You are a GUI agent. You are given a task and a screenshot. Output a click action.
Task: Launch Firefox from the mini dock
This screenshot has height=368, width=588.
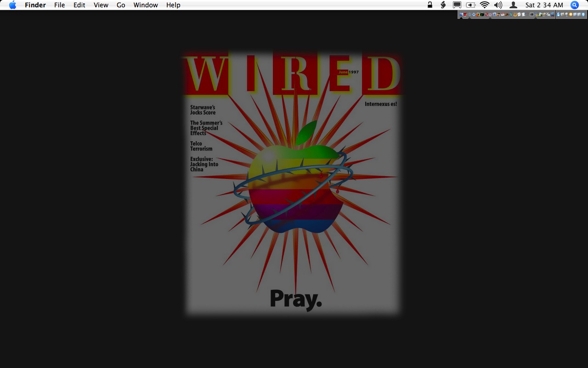pyautogui.click(x=478, y=14)
